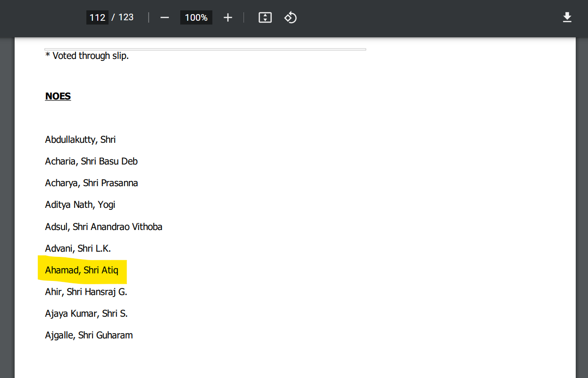The width and height of the screenshot is (588, 378).
Task: Rotate the document counterclockwise
Action: tap(290, 17)
